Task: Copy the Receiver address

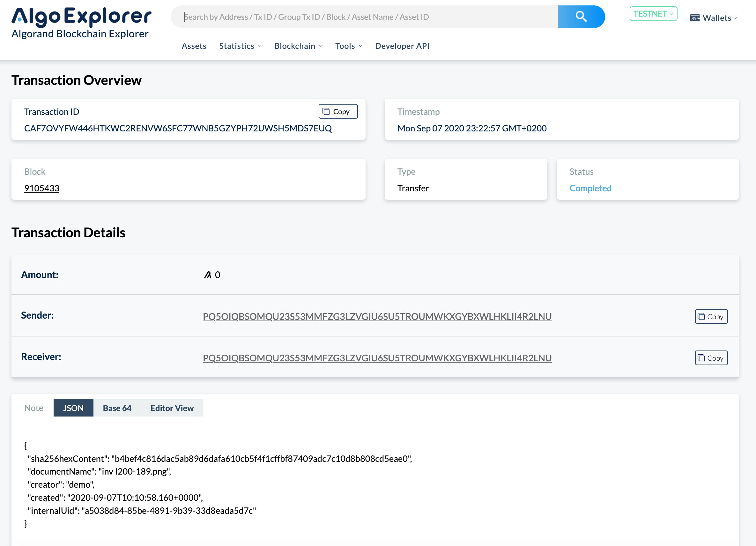Action: tap(711, 358)
